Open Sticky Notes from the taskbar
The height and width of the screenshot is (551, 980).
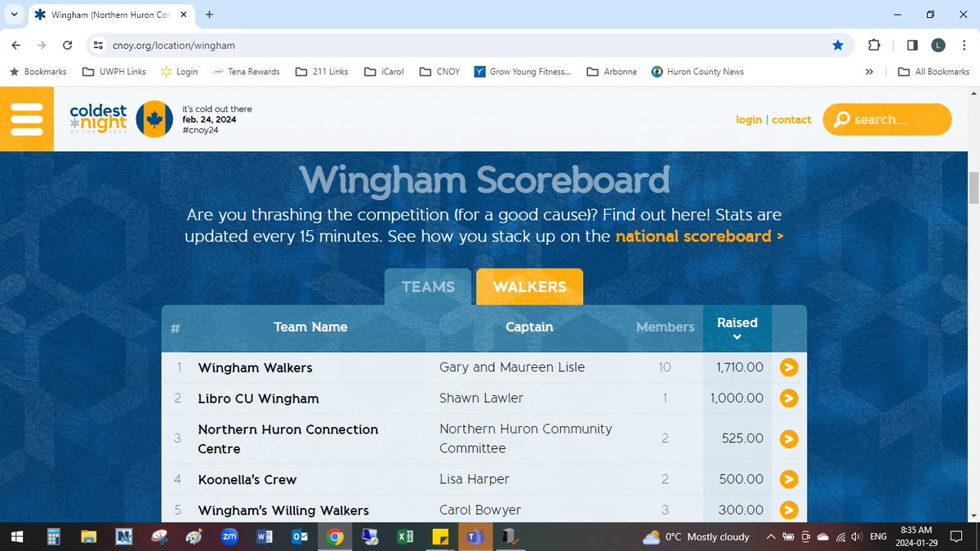coord(440,537)
